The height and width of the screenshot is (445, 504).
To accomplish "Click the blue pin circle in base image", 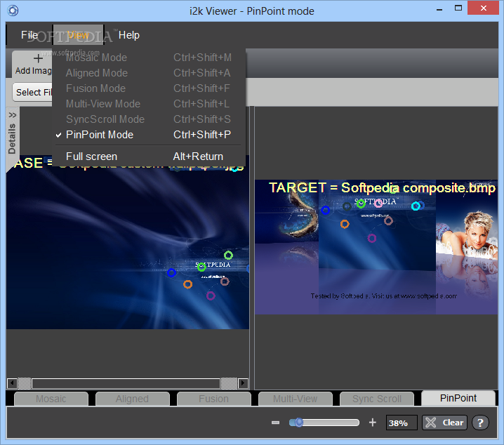I will point(172,273).
